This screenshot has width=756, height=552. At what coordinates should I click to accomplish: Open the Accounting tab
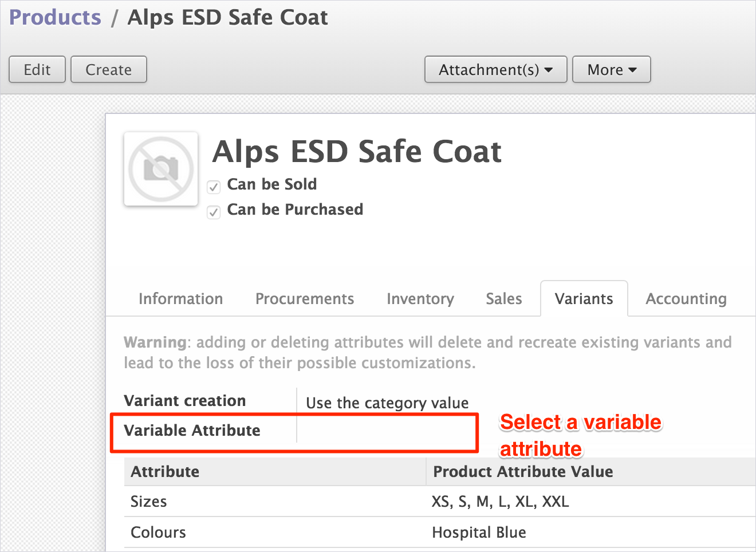coord(686,299)
